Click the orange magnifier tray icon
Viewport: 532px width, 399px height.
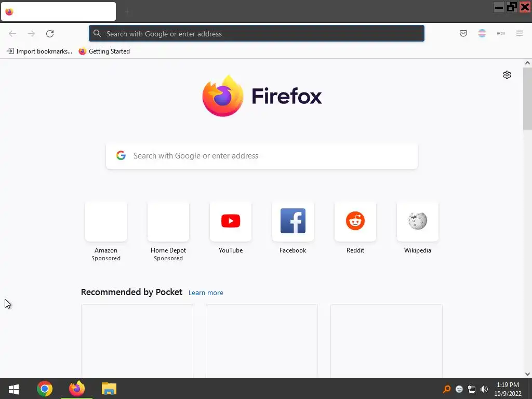coord(447,389)
